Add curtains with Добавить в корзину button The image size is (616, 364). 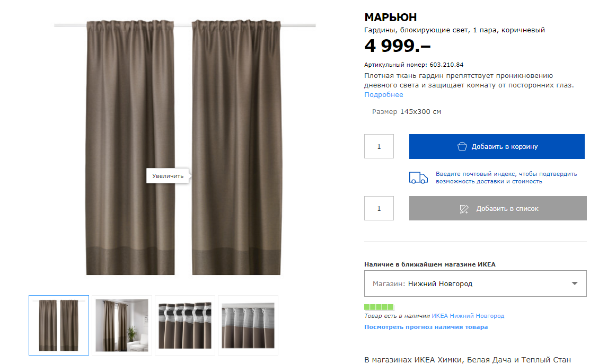tap(497, 146)
